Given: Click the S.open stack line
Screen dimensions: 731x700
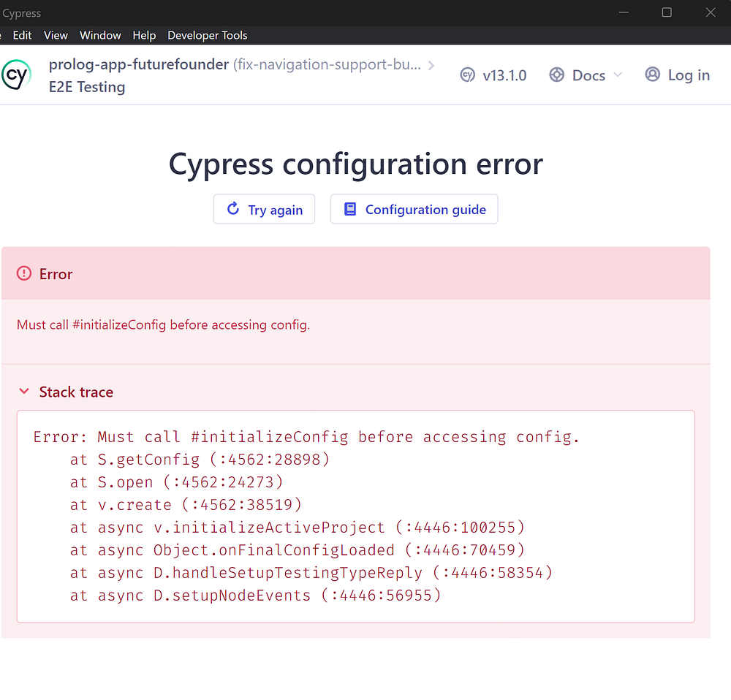Looking at the screenshot, I should point(177,482).
